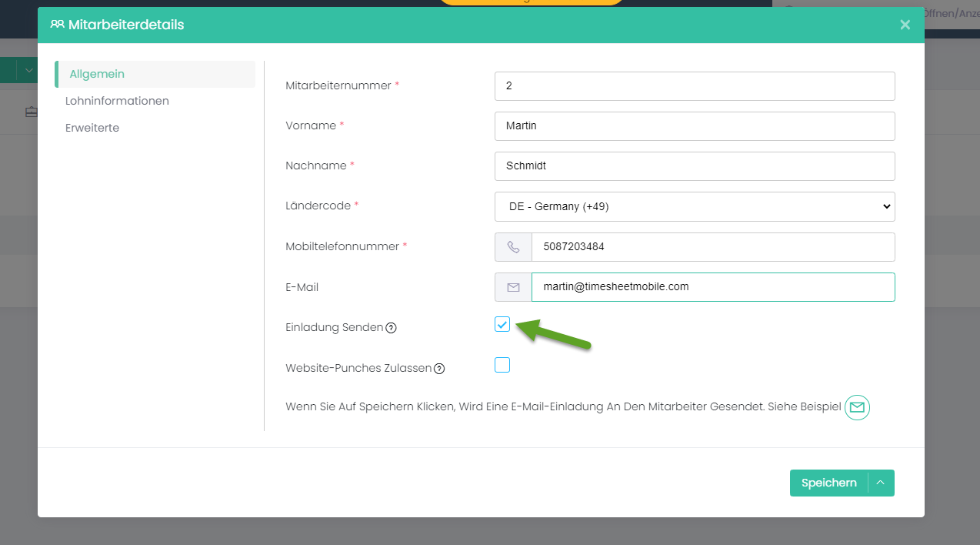Focus the Nachname field containing Schmidt
The width and height of the screenshot is (980, 545).
point(695,166)
